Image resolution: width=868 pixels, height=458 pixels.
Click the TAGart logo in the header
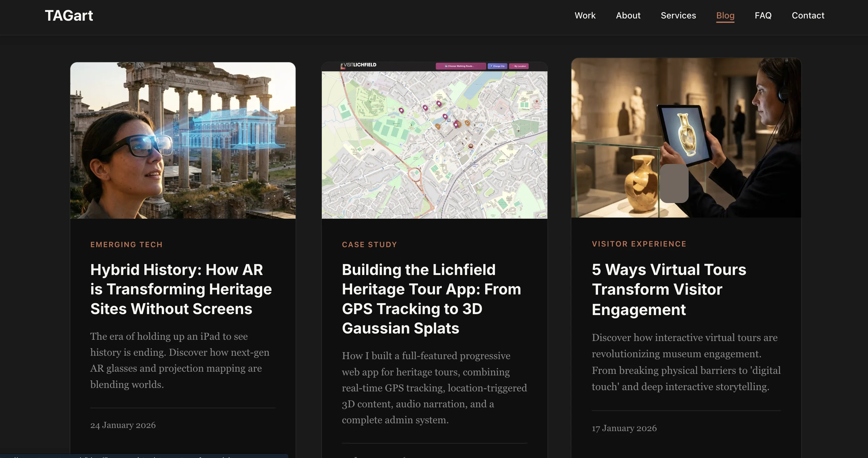coord(69,15)
